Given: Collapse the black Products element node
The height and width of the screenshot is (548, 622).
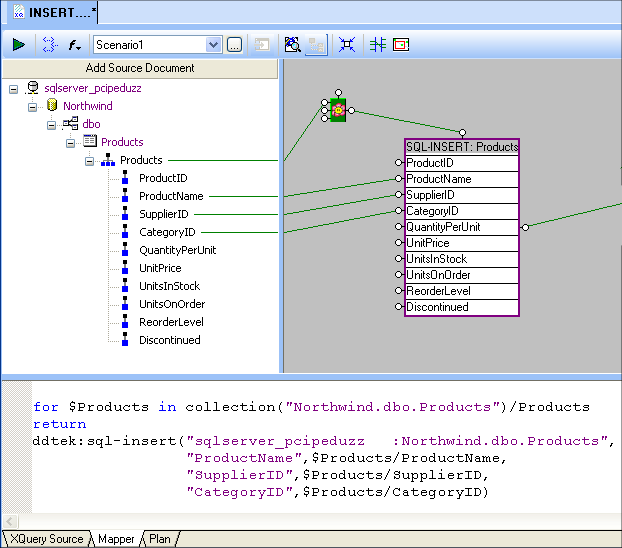Looking at the screenshot, I should [90, 161].
